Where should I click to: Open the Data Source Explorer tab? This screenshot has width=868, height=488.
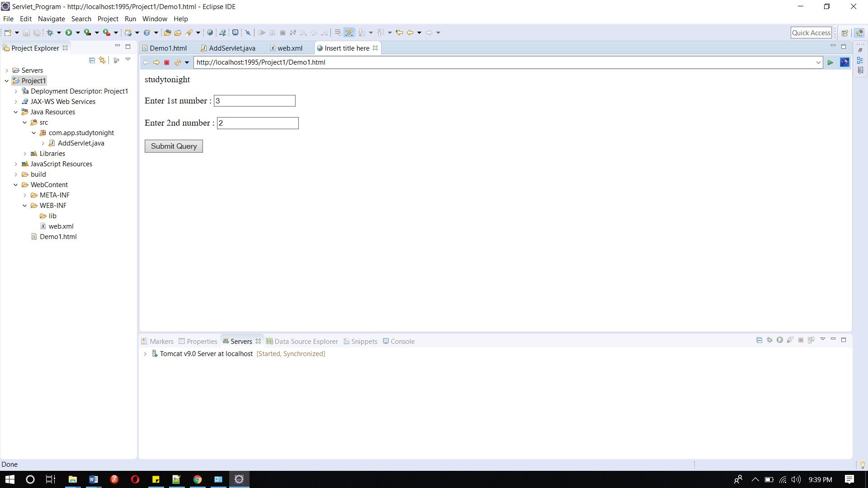coord(302,342)
